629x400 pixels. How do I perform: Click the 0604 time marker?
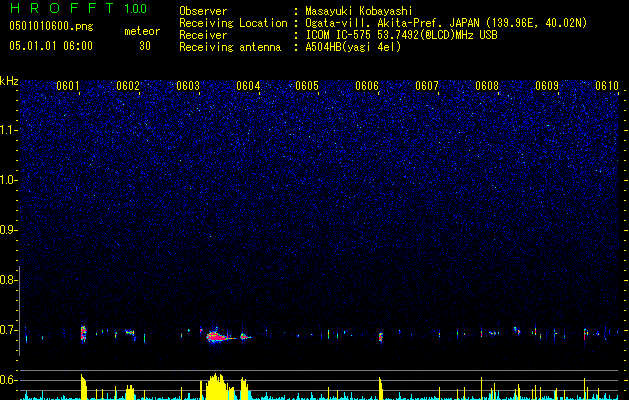[x=248, y=86]
